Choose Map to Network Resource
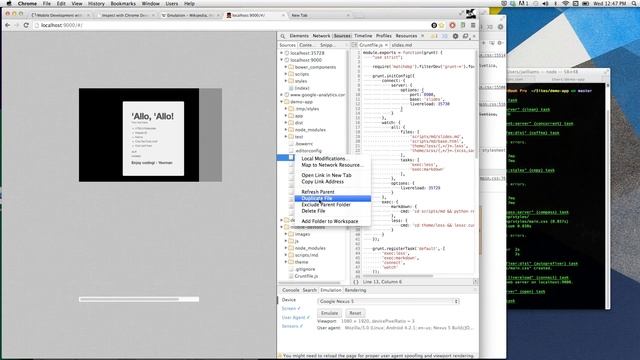 333,165
